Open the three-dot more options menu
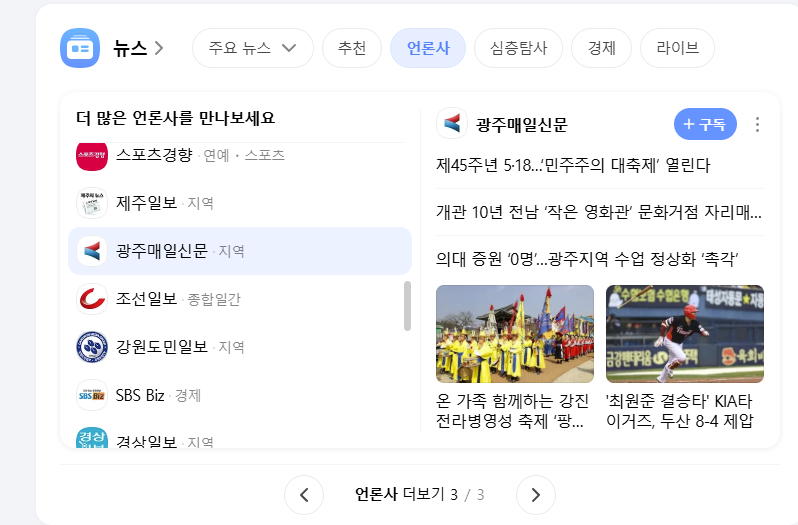The height and width of the screenshot is (525, 798). pyautogui.click(x=757, y=124)
